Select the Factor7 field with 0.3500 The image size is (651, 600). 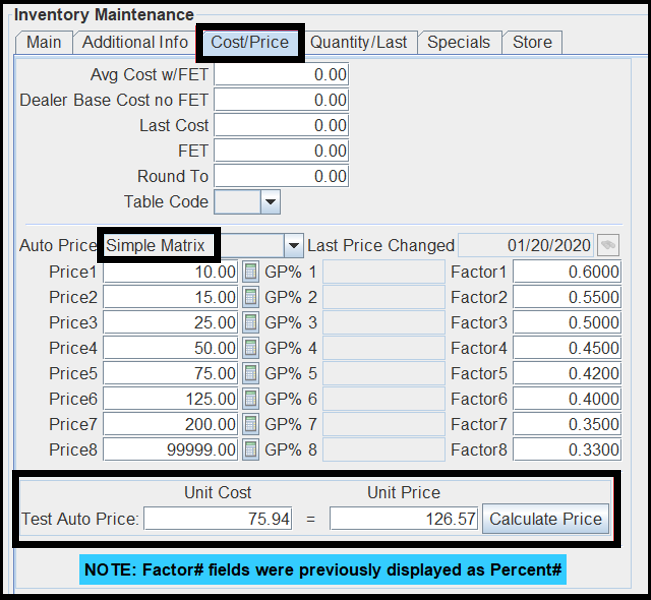567,424
